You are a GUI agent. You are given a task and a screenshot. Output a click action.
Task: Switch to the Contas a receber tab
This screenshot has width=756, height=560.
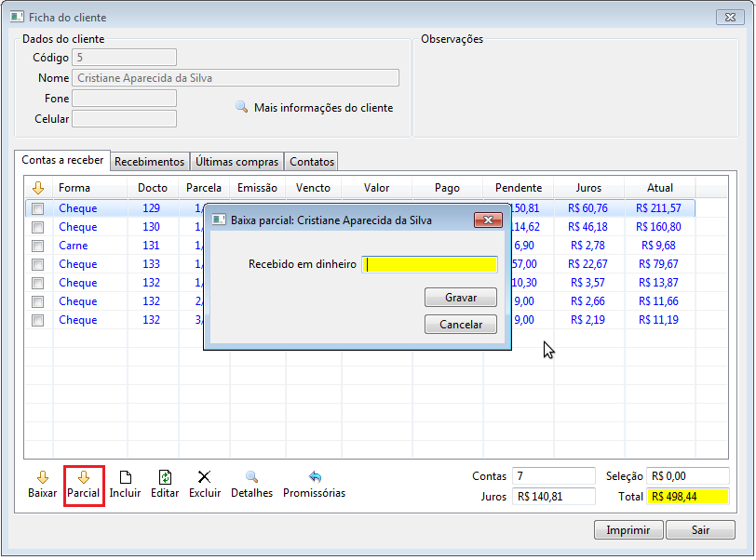point(62,160)
